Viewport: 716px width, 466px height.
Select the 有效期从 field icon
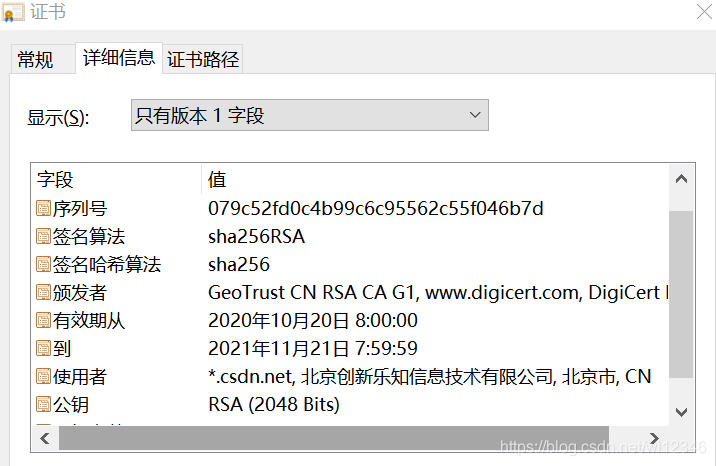(43, 320)
